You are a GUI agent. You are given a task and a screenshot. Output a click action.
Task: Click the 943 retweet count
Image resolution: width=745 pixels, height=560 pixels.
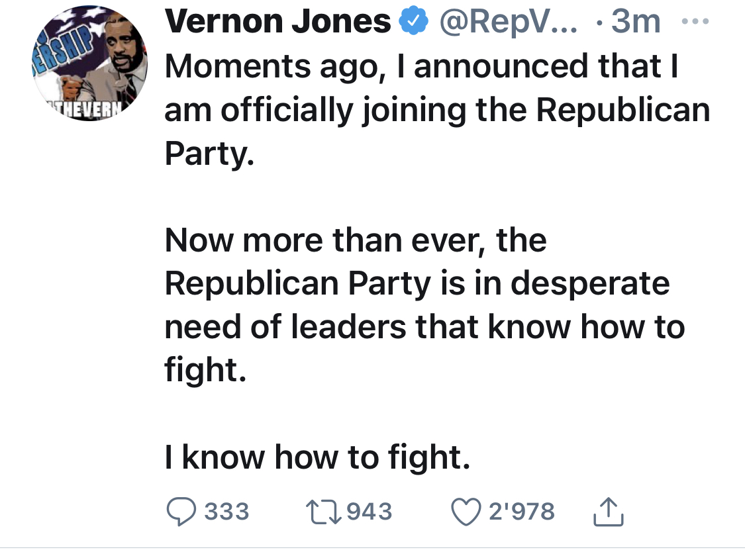click(370, 512)
